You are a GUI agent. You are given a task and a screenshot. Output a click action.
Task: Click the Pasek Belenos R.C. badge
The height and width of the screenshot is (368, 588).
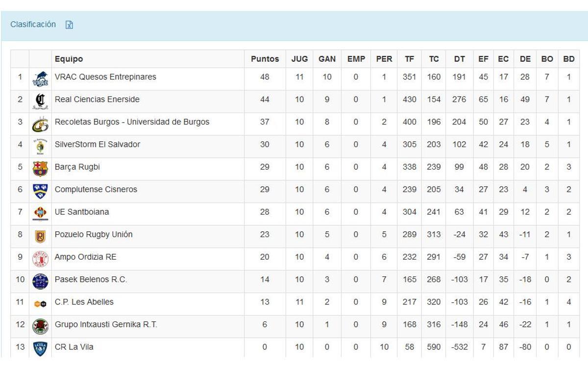(40, 279)
